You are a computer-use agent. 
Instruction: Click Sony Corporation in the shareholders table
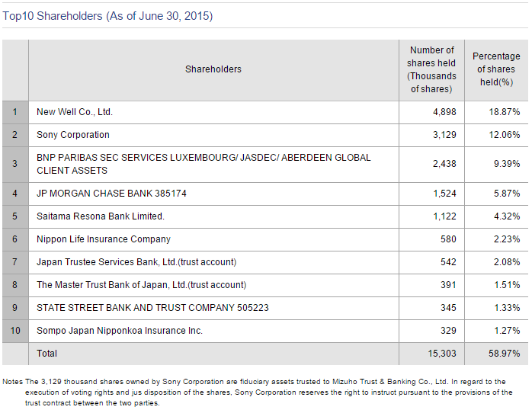click(x=73, y=135)
